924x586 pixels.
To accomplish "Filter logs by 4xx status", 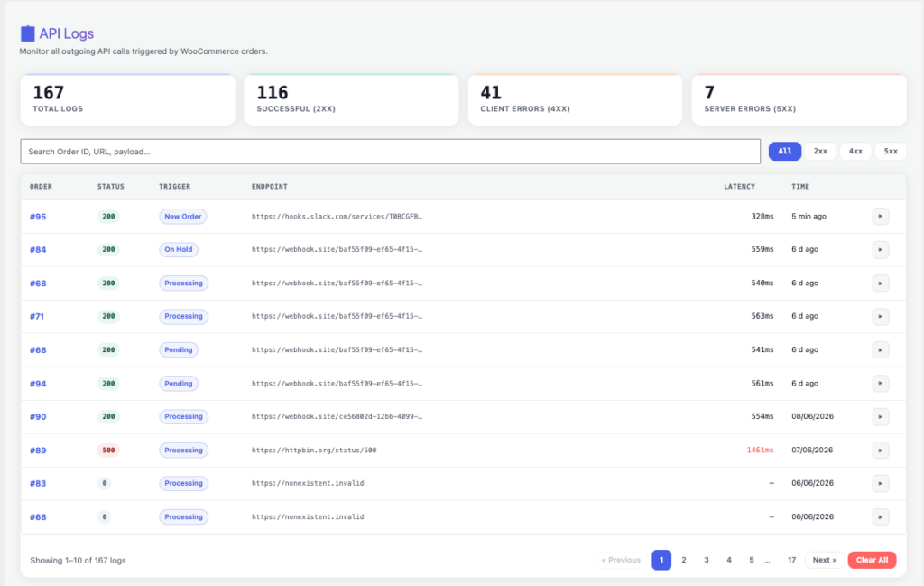I will pos(855,152).
